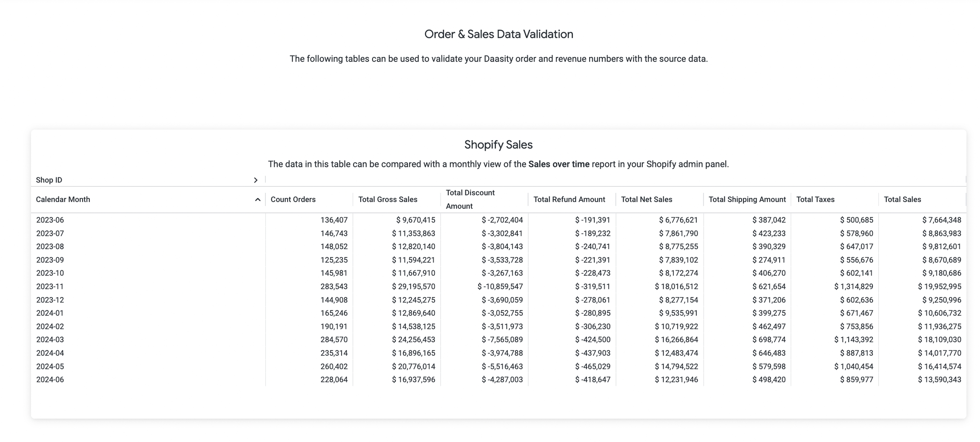Expand the Shop ID pivot chevron

tap(256, 180)
